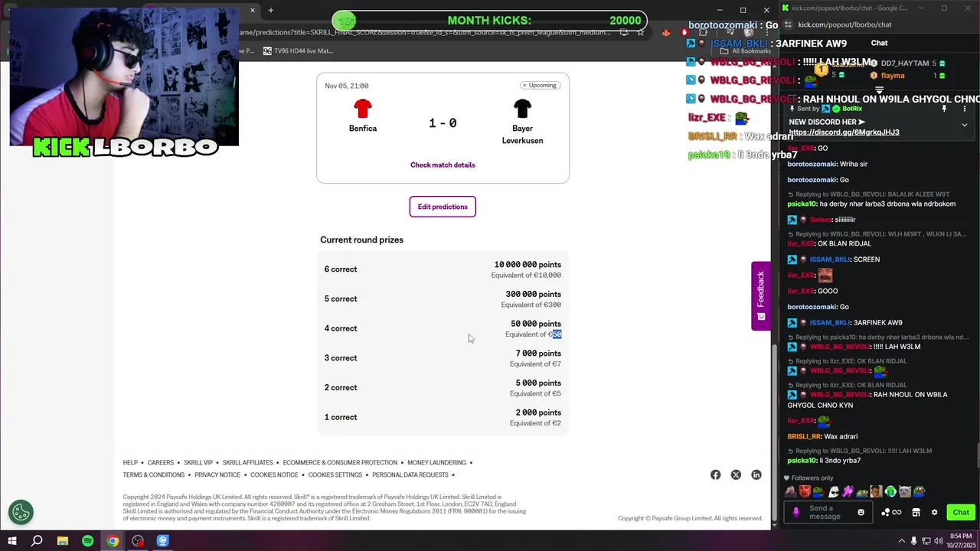Screen dimensions: 980x551
Task: Open PERSONAL DATA REQUESTS footer link
Action: coord(410,475)
